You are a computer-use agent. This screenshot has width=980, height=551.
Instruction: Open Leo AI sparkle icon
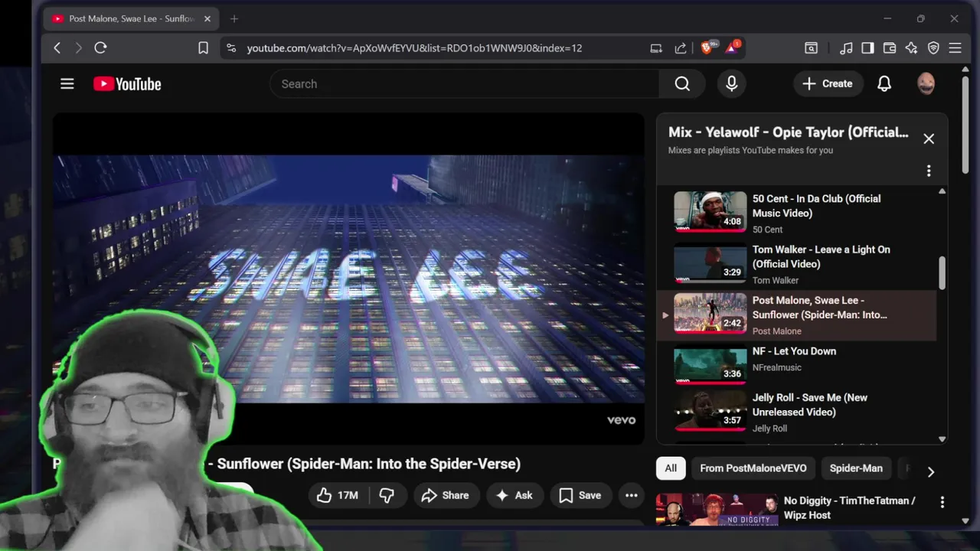coord(911,48)
